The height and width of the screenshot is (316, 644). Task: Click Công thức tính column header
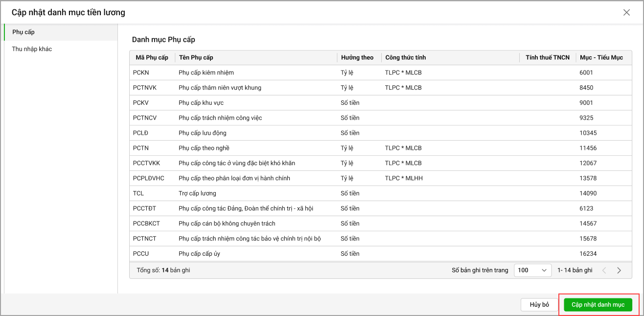405,57
